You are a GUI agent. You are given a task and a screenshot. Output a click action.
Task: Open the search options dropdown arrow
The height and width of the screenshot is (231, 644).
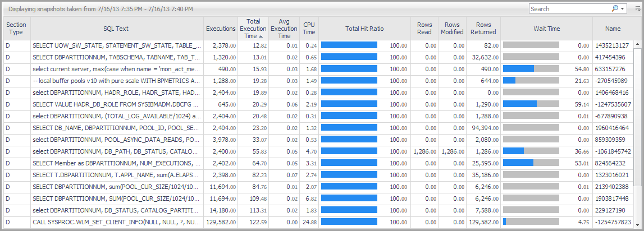(623, 9)
